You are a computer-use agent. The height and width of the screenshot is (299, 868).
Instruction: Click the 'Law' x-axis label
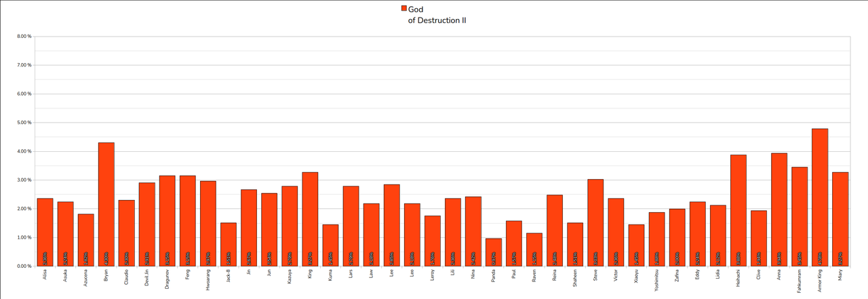coord(372,273)
